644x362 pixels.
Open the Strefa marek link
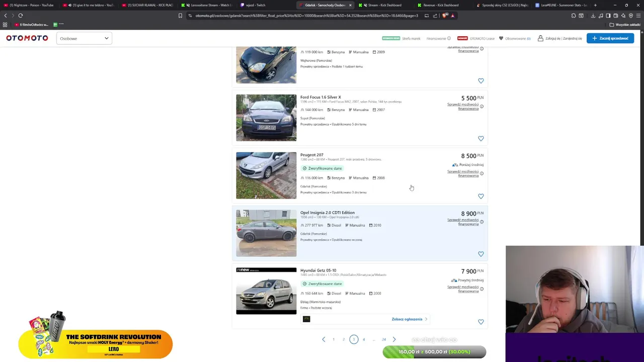[x=411, y=38]
